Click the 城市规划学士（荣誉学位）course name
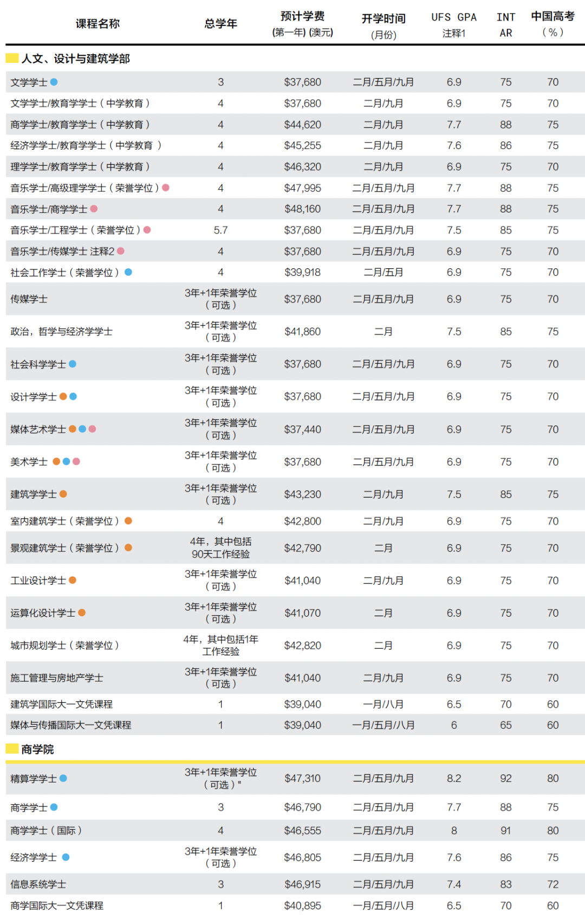The height and width of the screenshot is (924, 585). 65,645
